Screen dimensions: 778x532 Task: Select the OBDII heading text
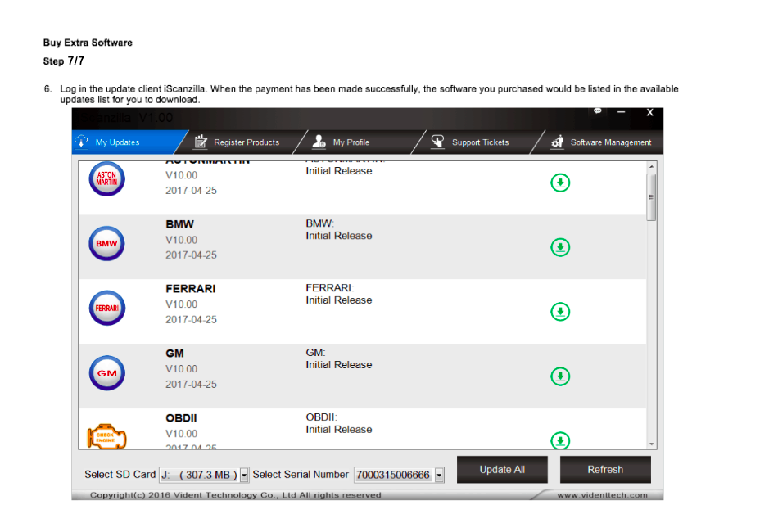pos(181,418)
